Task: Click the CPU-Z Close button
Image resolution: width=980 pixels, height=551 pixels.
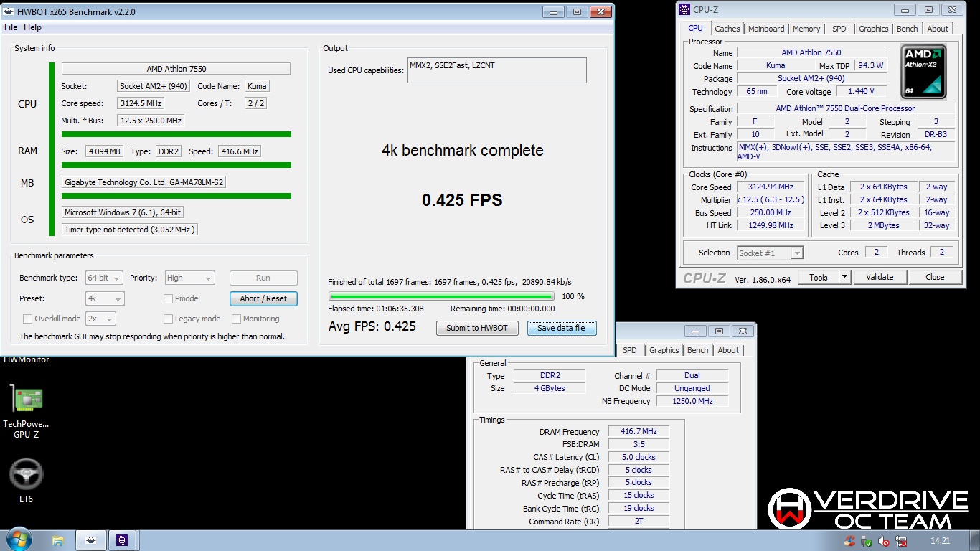Action: click(935, 277)
